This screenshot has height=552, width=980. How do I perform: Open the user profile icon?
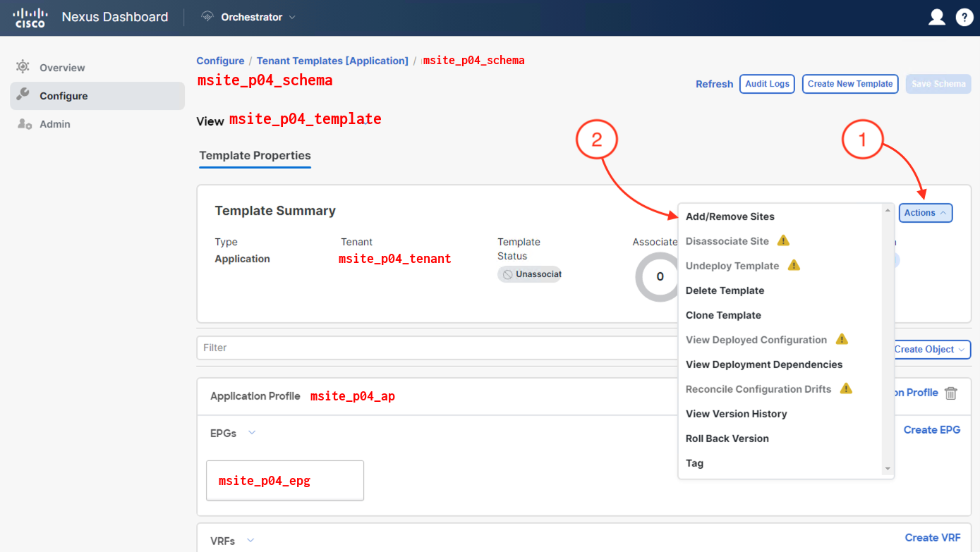(x=936, y=17)
